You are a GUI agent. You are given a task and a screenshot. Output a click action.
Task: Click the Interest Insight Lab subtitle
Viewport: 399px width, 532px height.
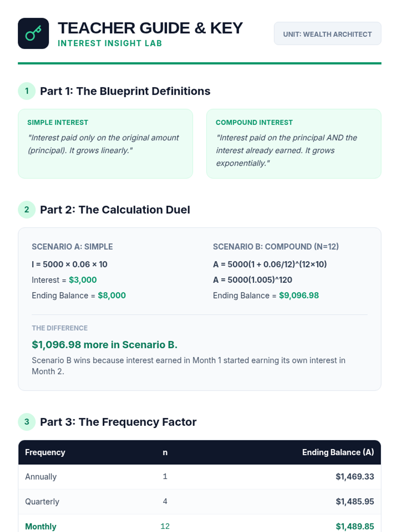pyautogui.click(x=110, y=43)
